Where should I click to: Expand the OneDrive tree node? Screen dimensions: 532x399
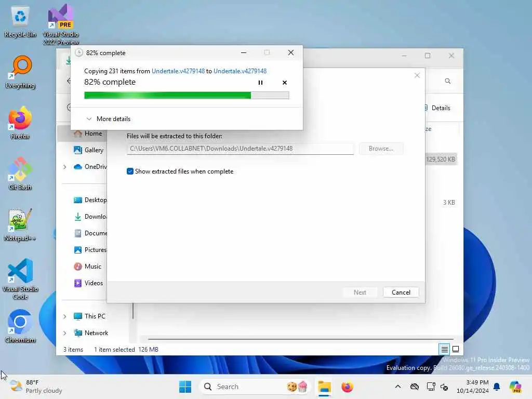coord(64,167)
